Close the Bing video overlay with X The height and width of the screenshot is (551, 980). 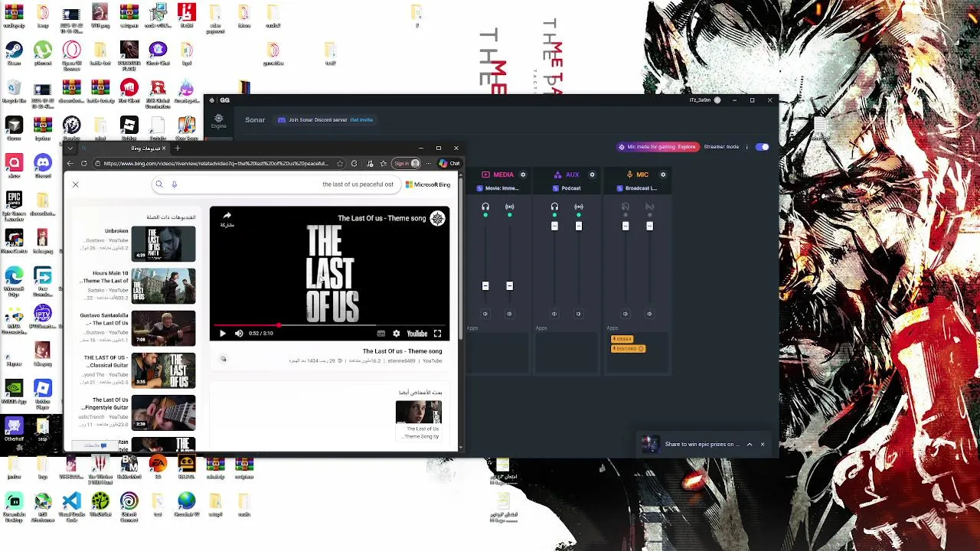pos(75,184)
